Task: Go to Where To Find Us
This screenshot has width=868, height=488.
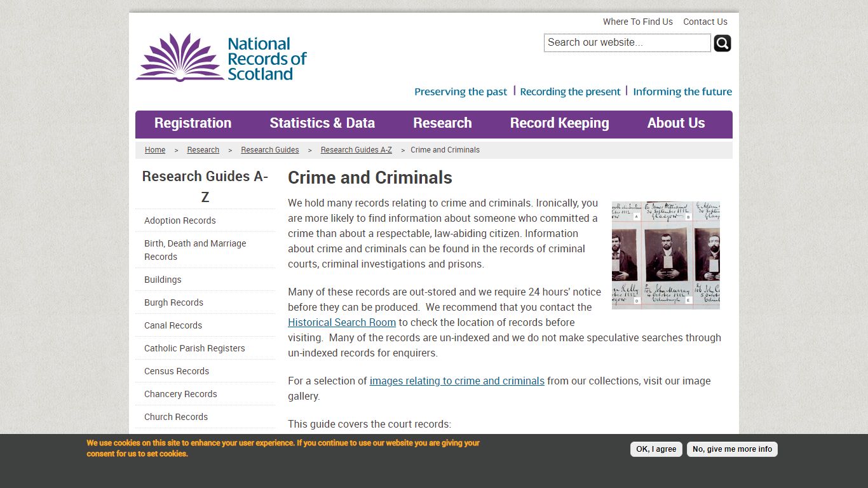Action: 637,22
